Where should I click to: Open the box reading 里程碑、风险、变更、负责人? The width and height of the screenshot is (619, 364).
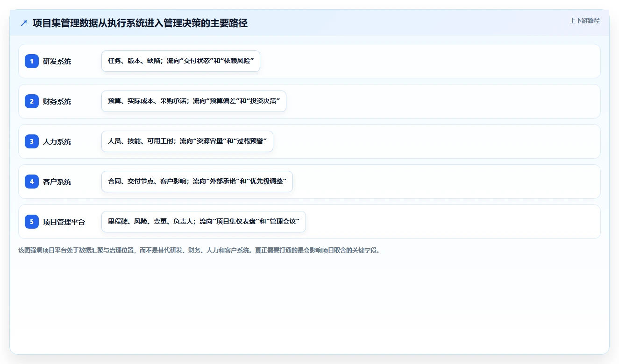[204, 222]
